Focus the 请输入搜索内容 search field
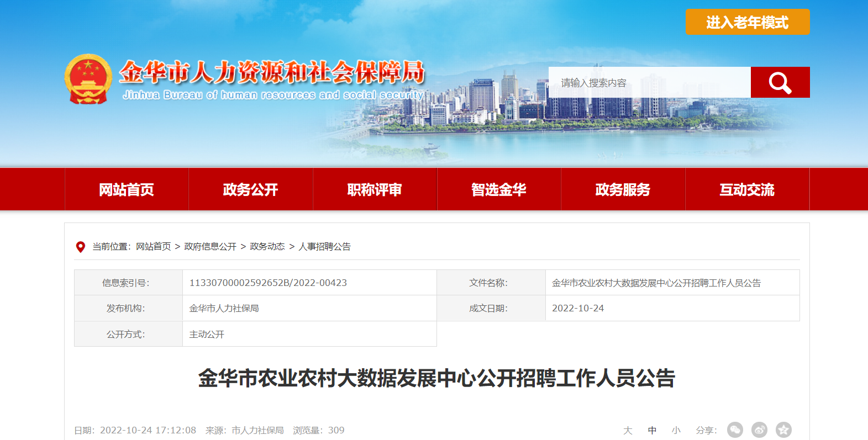The width and height of the screenshot is (868, 440). click(650, 82)
